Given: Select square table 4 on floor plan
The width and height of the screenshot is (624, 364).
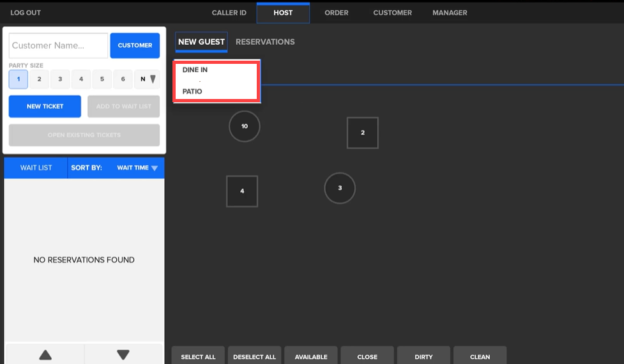Looking at the screenshot, I should pos(242,192).
